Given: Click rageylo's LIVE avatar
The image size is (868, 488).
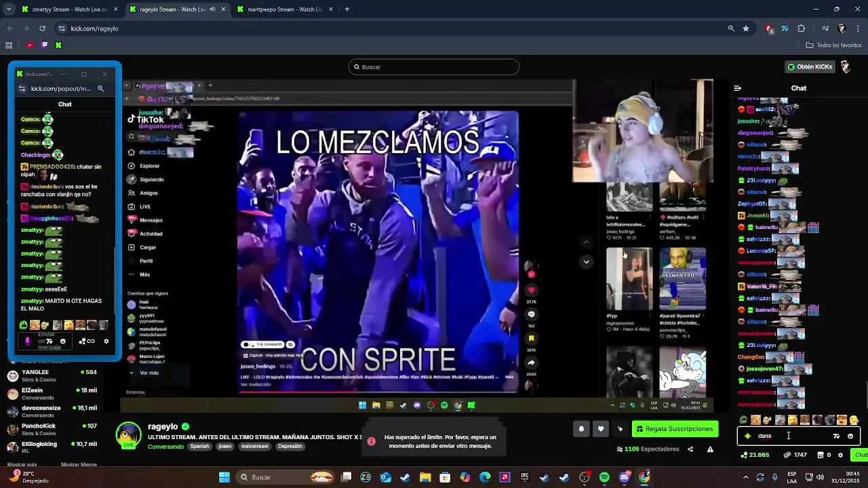Looking at the screenshot, I should 128,435.
